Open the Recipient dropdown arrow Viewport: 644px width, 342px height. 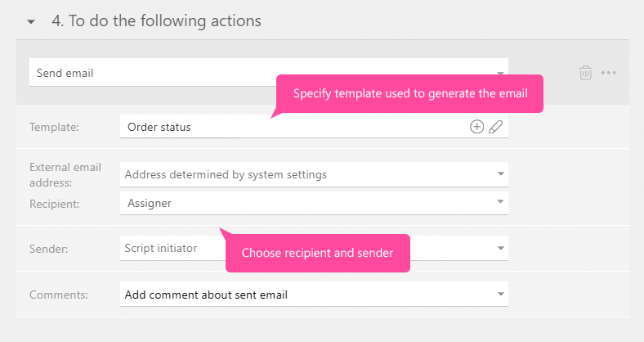click(500, 203)
